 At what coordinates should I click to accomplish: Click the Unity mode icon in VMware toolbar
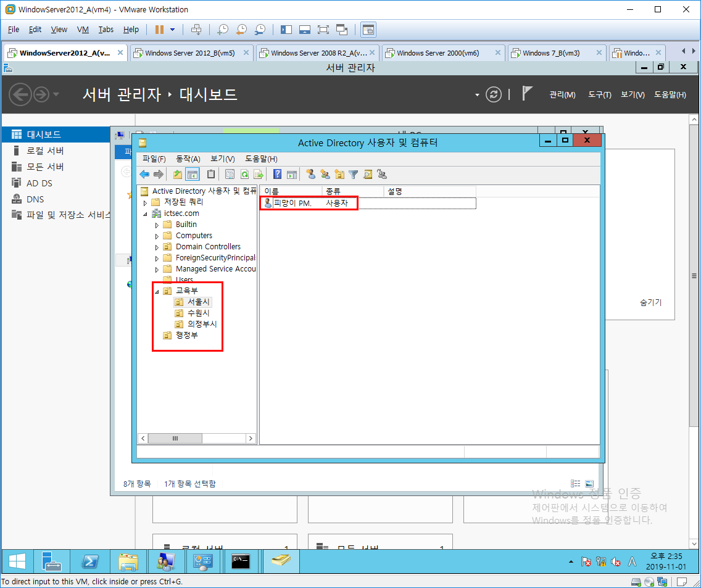click(342, 30)
